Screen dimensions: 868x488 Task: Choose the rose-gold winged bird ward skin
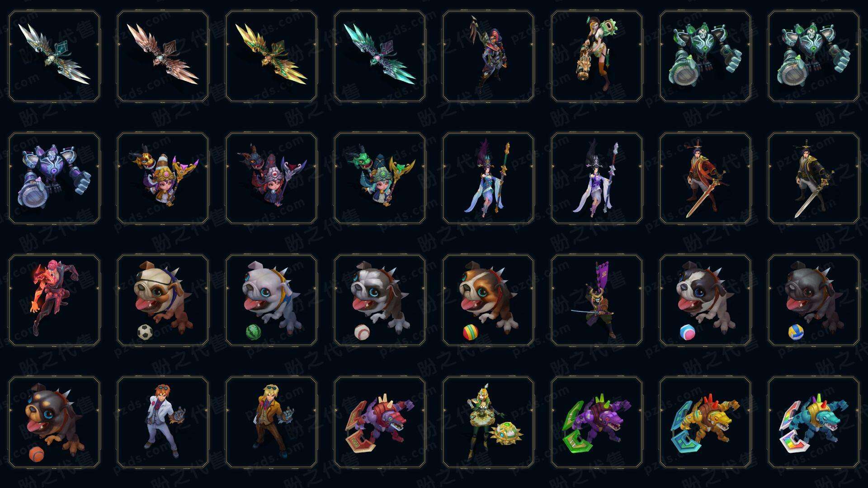[x=163, y=56]
